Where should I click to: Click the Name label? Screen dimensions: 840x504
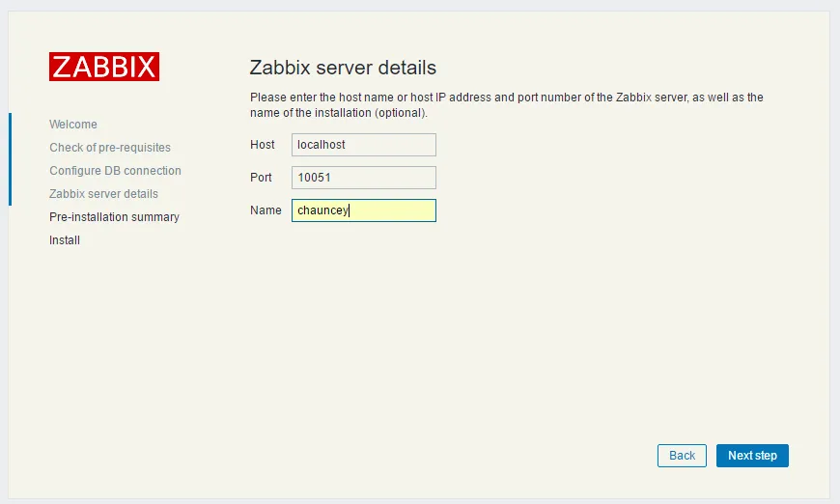point(266,210)
